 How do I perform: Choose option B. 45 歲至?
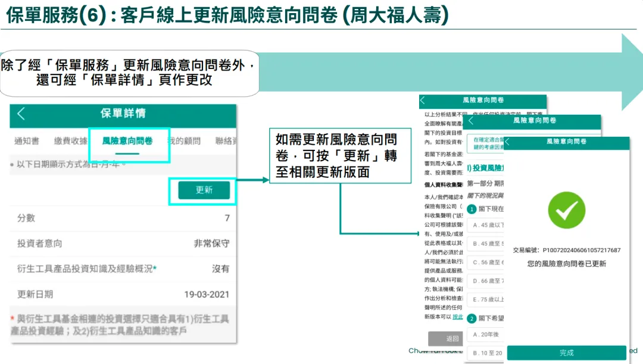coord(486,244)
